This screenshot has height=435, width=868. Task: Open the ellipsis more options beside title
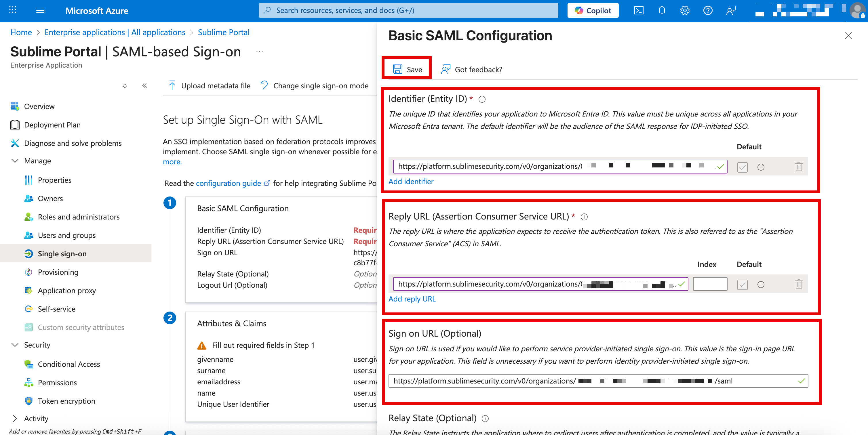[x=259, y=52]
